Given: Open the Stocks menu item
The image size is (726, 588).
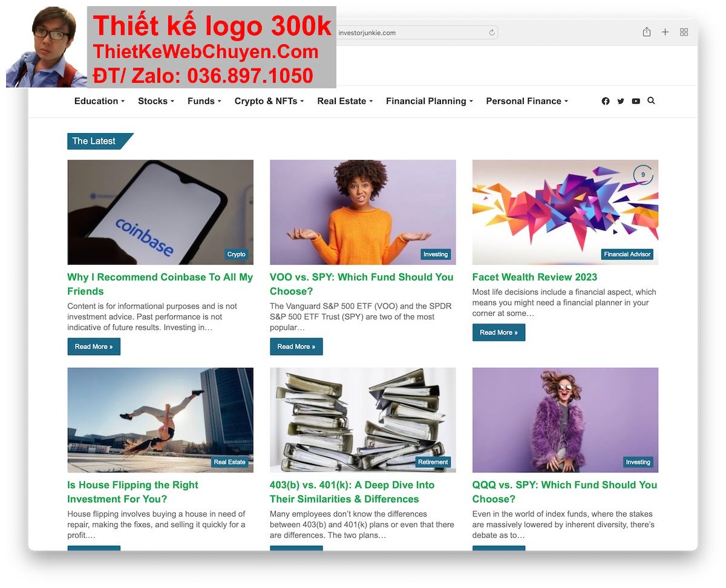Looking at the screenshot, I should 156,101.
